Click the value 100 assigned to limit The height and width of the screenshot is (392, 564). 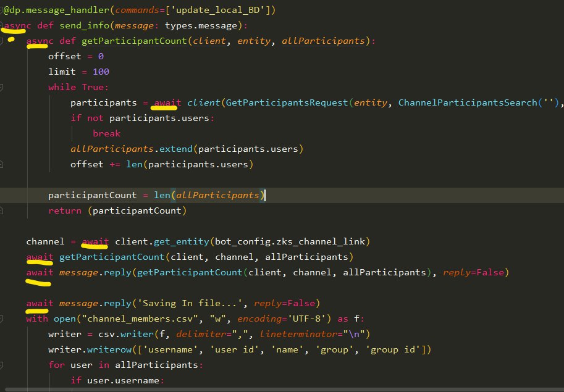pyautogui.click(x=101, y=72)
